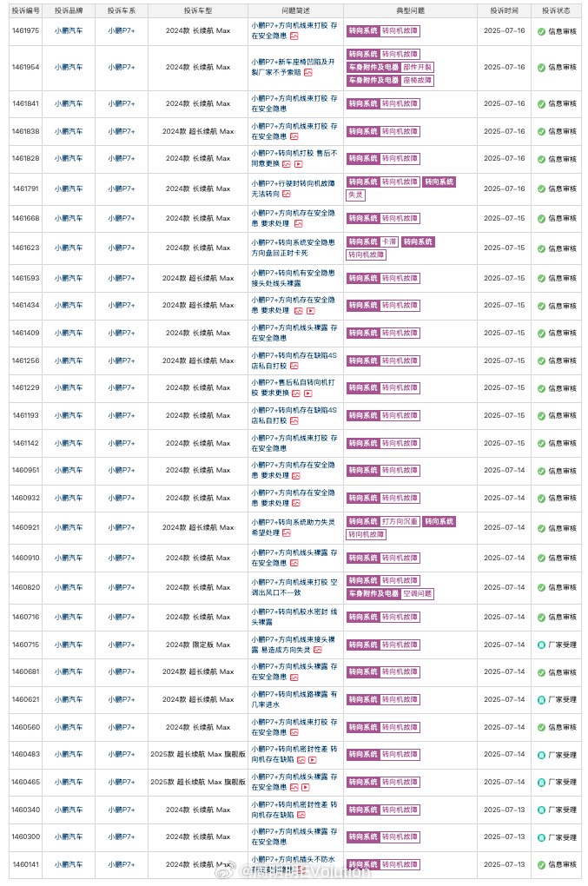Play the video icon in row 1461229
The height and width of the screenshot is (886, 588).
coord(308,393)
